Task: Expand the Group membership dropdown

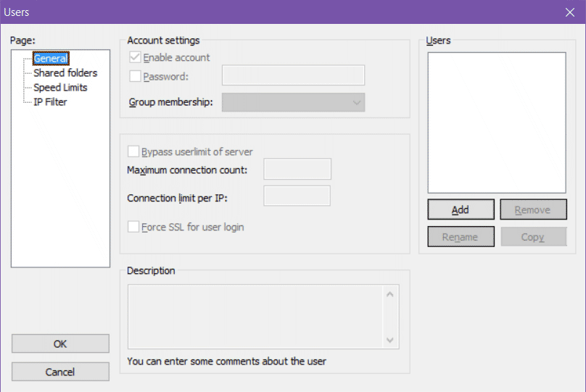Action: pyautogui.click(x=293, y=103)
